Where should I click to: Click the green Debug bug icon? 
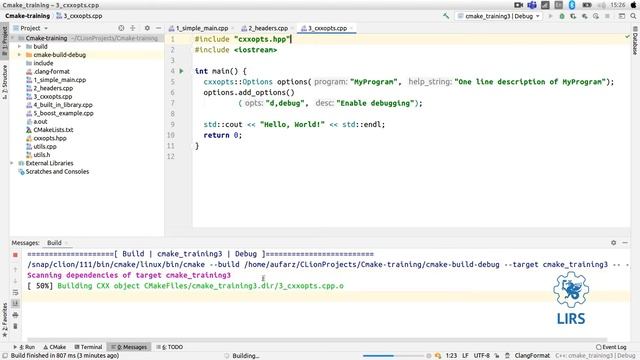[x=562, y=16]
